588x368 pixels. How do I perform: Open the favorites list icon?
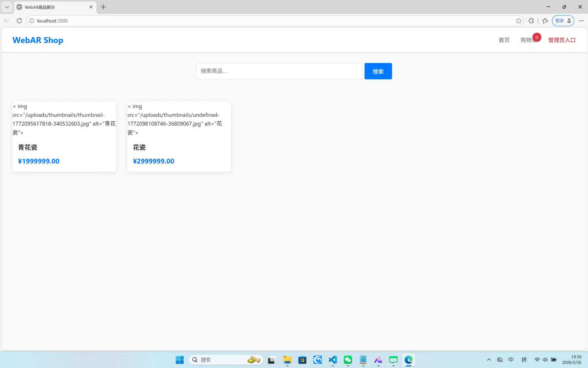[x=545, y=21]
